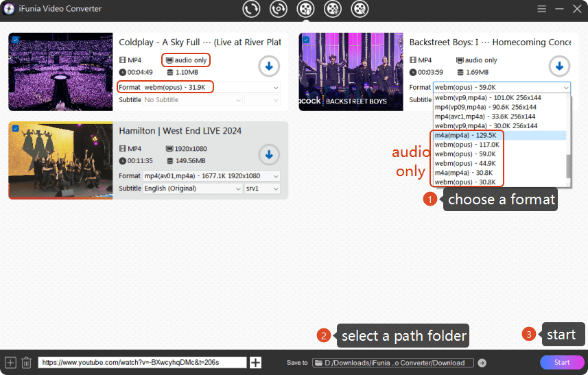Open the hamburger menu in title bar

point(542,9)
